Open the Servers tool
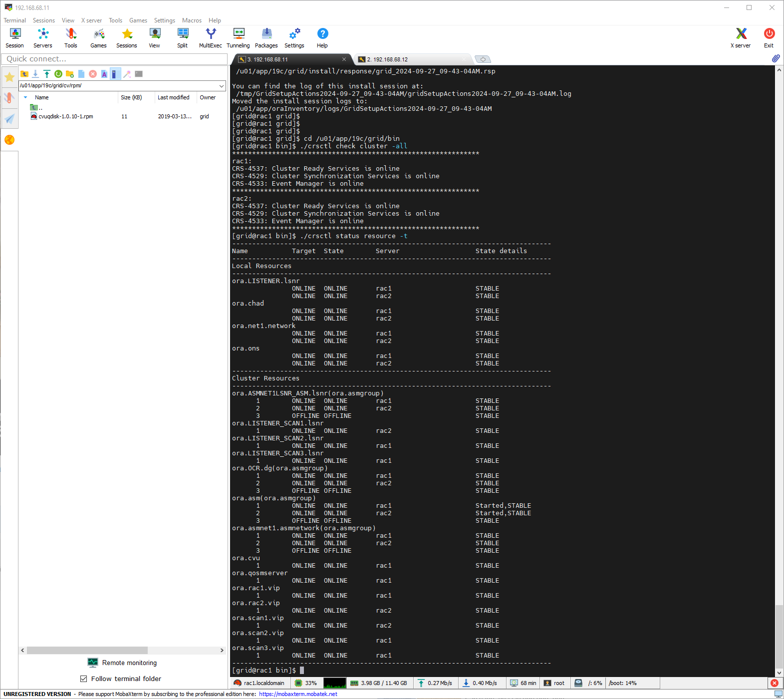Image resolution: width=784 pixels, height=699 pixels. pyautogui.click(x=43, y=38)
